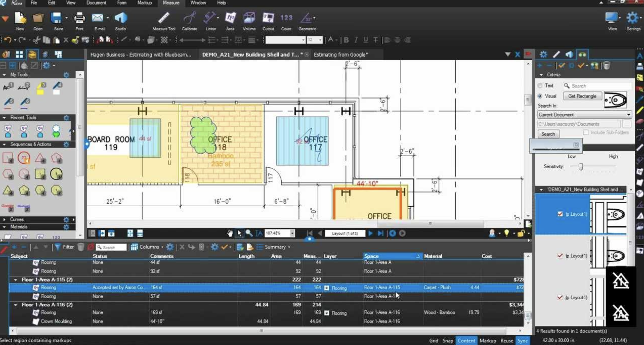Launch Bluebeam Studio
644x345 pixels.
tap(121, 21)
